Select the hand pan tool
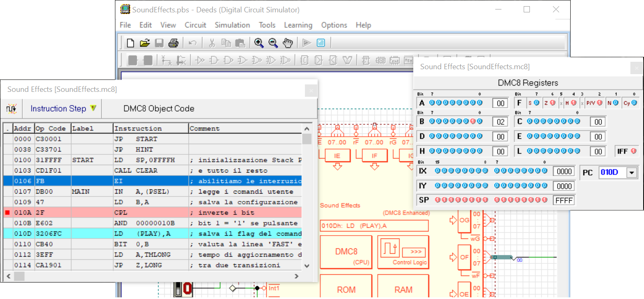Screen dimensions: 644x299 288,43
